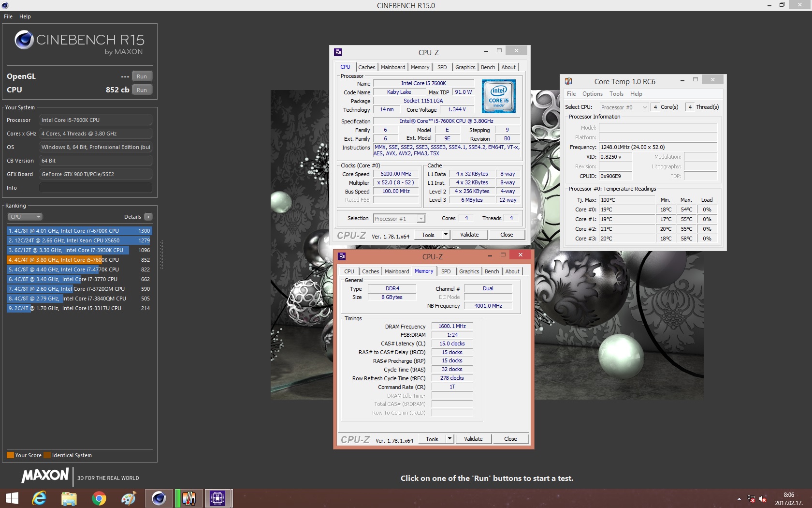Click the Your Score orange legend swatch
The width and height of the screenshot is (812, 508).
click(10, 455)
